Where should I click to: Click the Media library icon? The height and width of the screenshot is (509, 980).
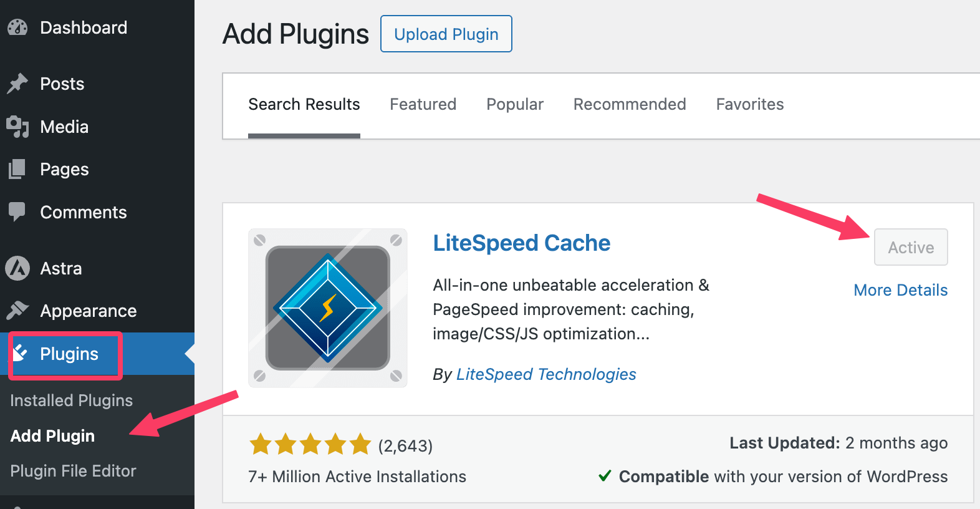coord(17,127)
